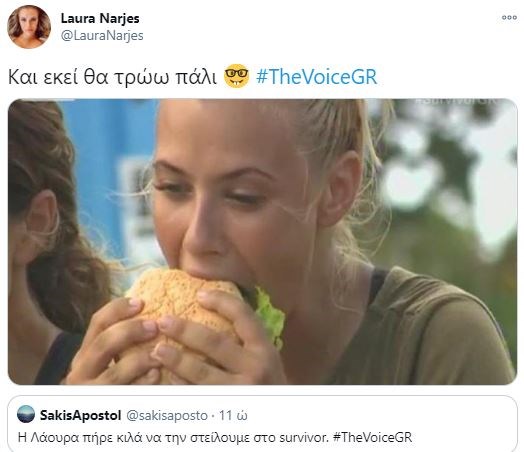Click the #SurvivorGR watermark on the image
Viewport: 524px width, 452px height.
(456, 102)
